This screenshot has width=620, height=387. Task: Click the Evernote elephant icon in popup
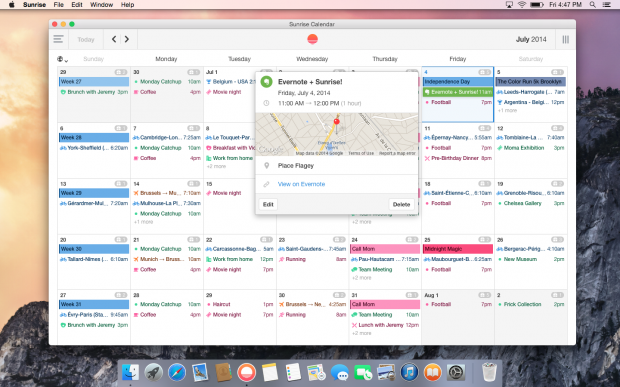(267, 82)
